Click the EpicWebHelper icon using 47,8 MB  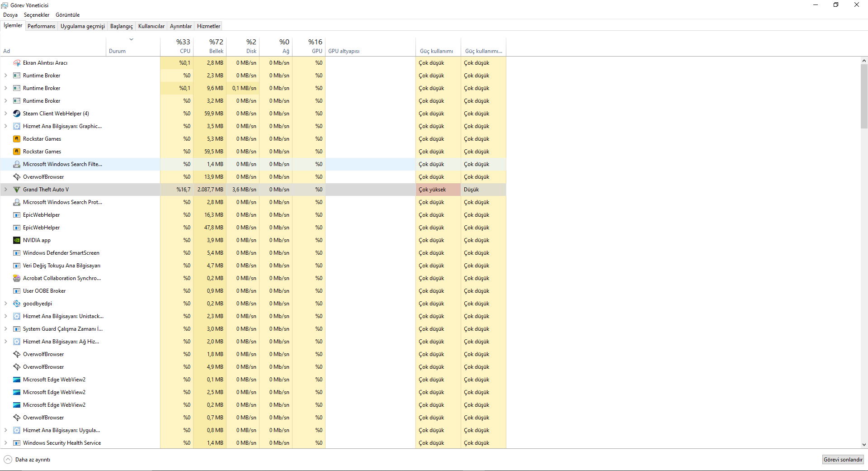[17, 228]
